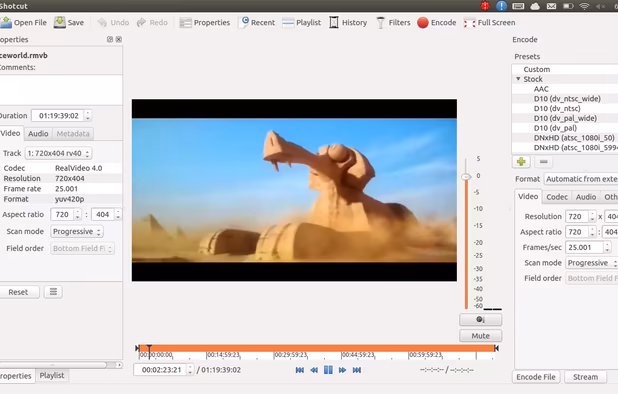This screenshot has width=618, height=394.
Task: Switch to Full Screen mode
Action: [490, 22]
